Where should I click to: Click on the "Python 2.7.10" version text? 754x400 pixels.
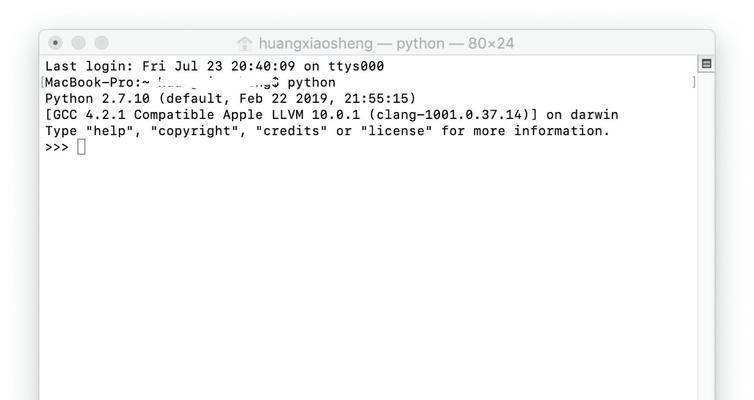tap(98, 99)
